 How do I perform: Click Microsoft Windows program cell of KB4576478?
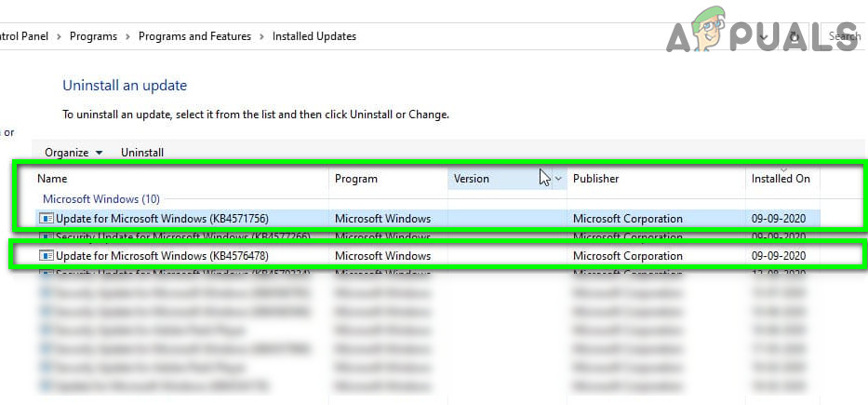pyautogui.click(x=382, y=255)
